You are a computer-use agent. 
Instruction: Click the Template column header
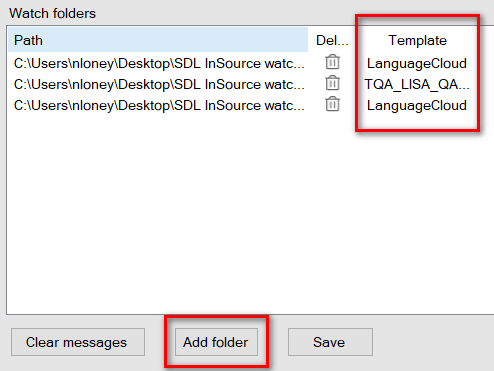coord(417,40)
